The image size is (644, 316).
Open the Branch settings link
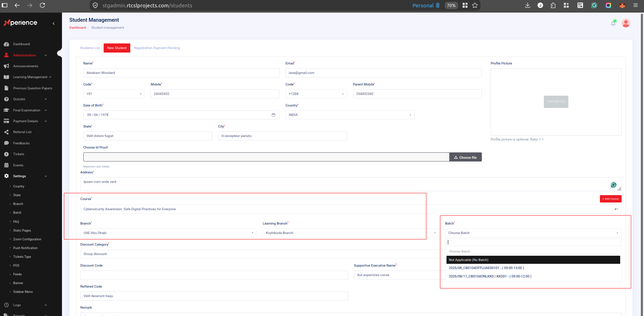pos(18,204)
